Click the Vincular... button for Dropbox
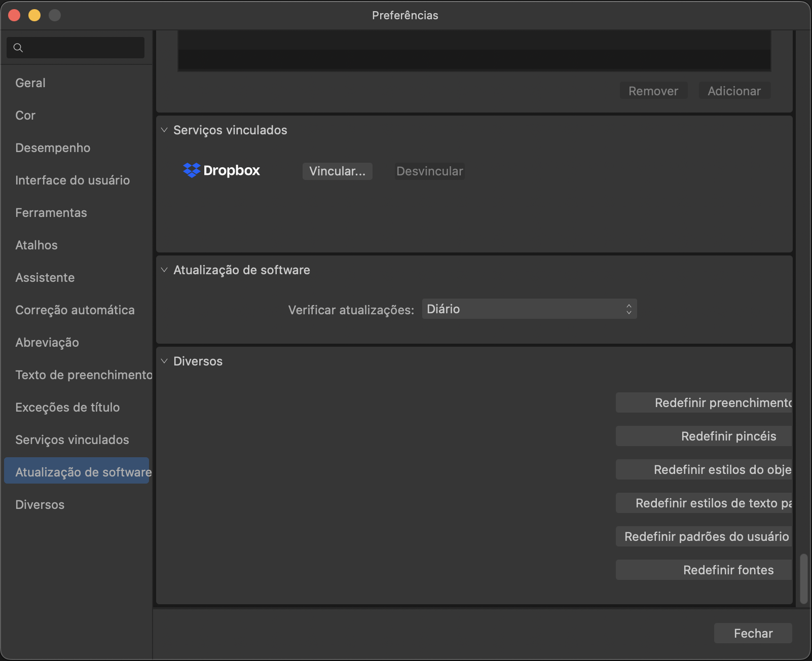This screenshot has height=661, width=812. 337,171
